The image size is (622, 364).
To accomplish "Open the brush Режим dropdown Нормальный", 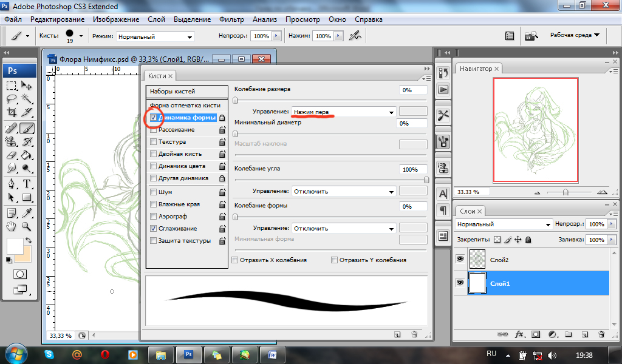I will pos(155,36).
